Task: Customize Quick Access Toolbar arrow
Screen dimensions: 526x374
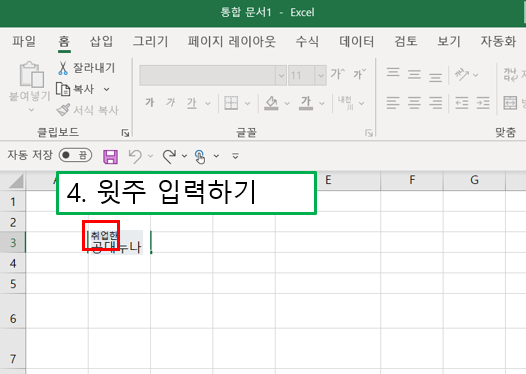Action: (235, 156)
